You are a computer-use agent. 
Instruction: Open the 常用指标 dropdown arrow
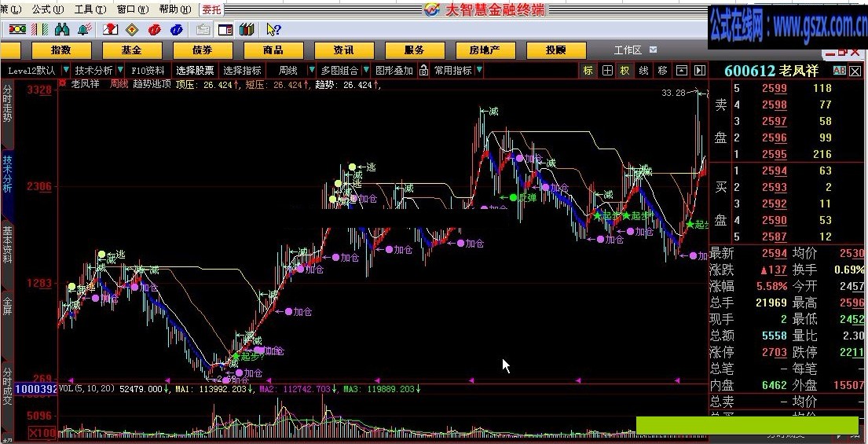[x=479, y=70]
